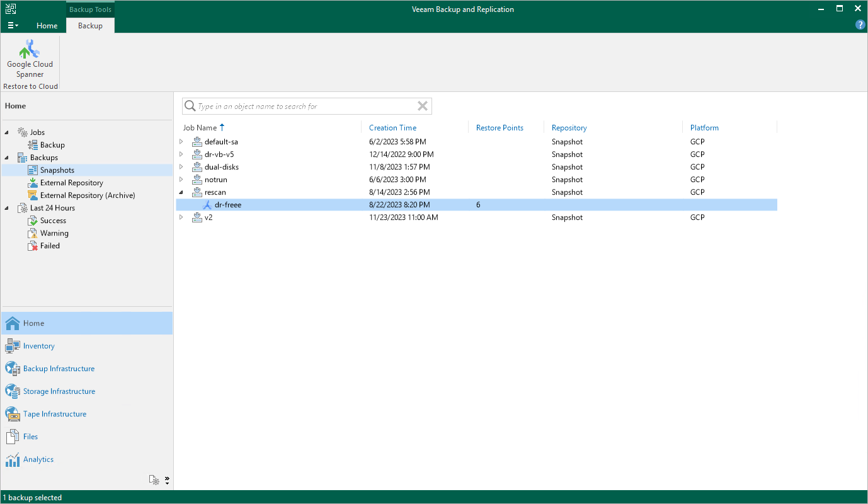This screenshot has height=504, width=868.
Task: Expand the dr-vb-v5 job row
Action: pos(181,154)
